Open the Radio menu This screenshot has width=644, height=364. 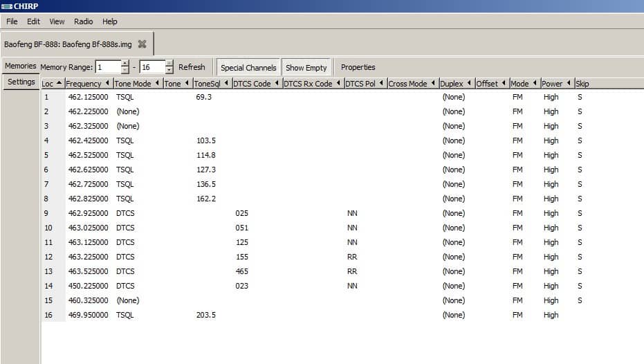[84, 21]
